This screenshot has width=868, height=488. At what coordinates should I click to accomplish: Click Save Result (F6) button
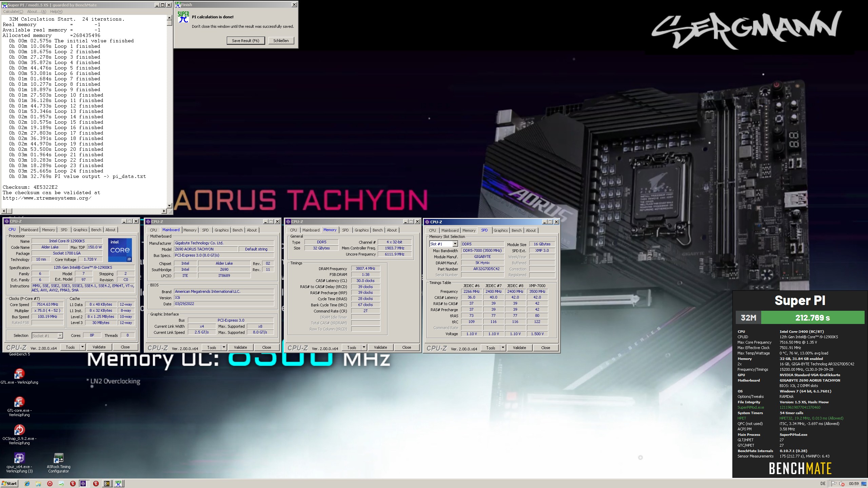245,41
